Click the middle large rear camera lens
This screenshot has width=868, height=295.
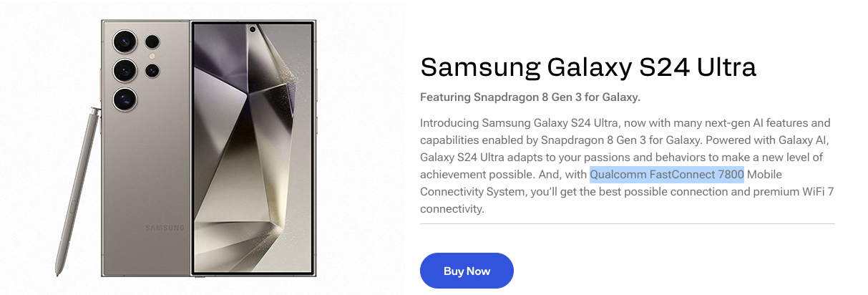click(124, 69)
